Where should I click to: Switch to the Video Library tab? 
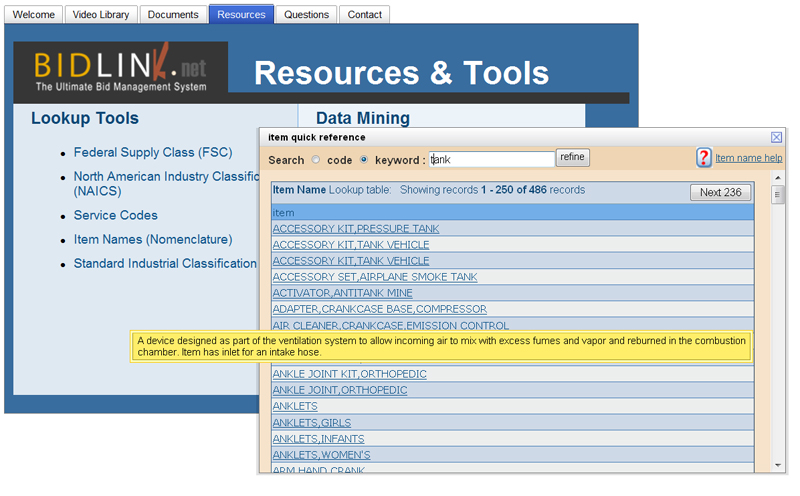pos(101,14)
